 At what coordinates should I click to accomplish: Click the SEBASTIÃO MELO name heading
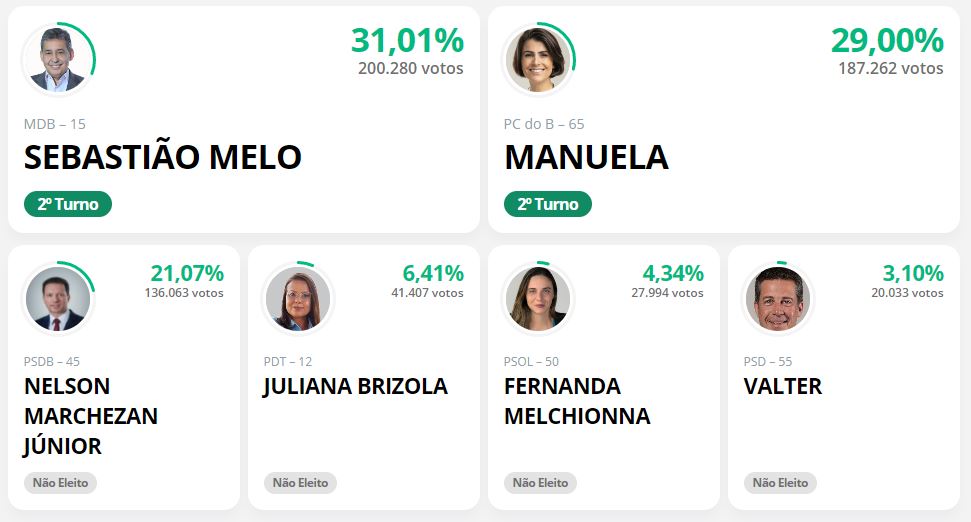click(163, 157)
